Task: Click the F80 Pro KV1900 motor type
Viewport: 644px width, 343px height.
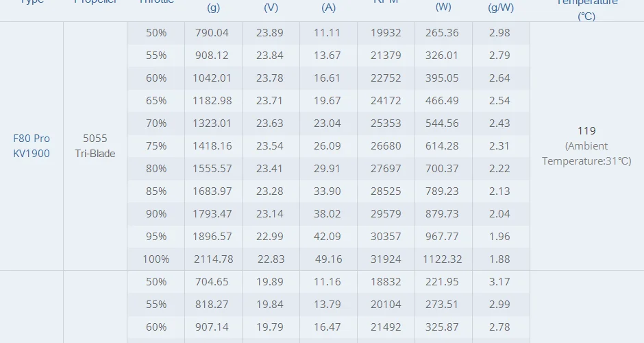Action: click(x=32, y=145)
